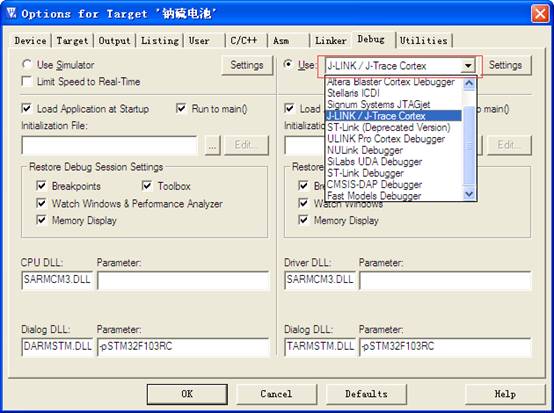Viewport: 554px width, 413px height.
Task: Choose ST-Link Debugger from list
Action: 394,173
